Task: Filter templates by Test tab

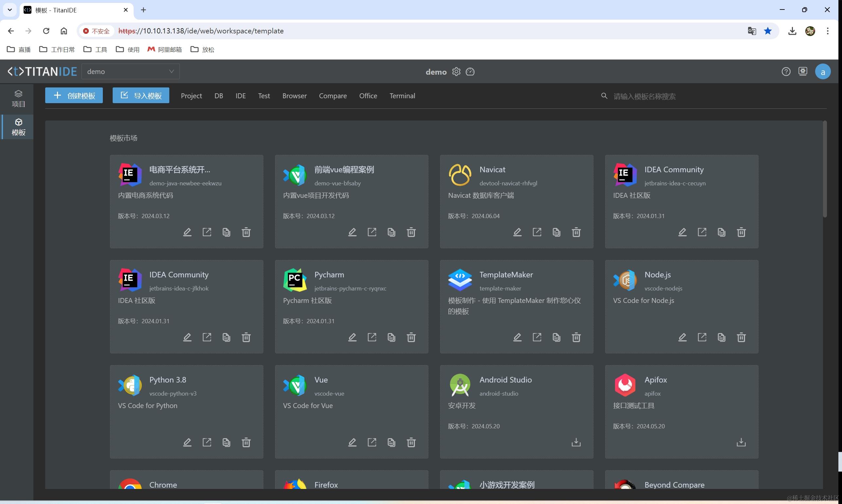Action: click(264, 96)
